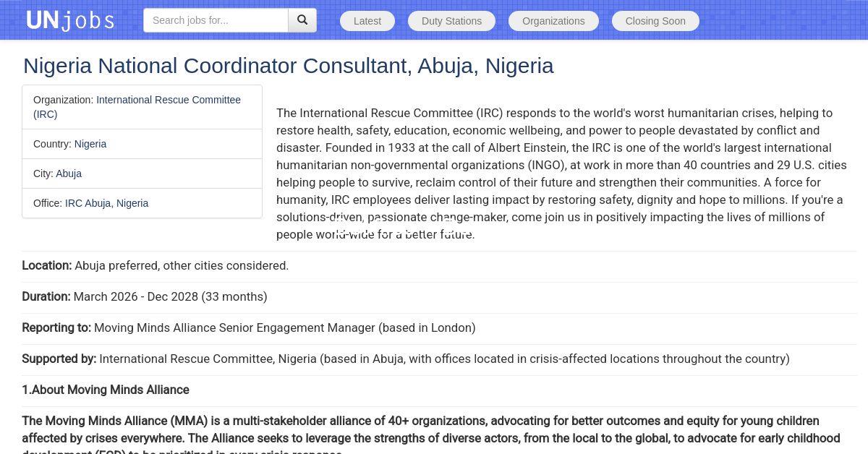Select the Abuja city link

click(69, 174)
